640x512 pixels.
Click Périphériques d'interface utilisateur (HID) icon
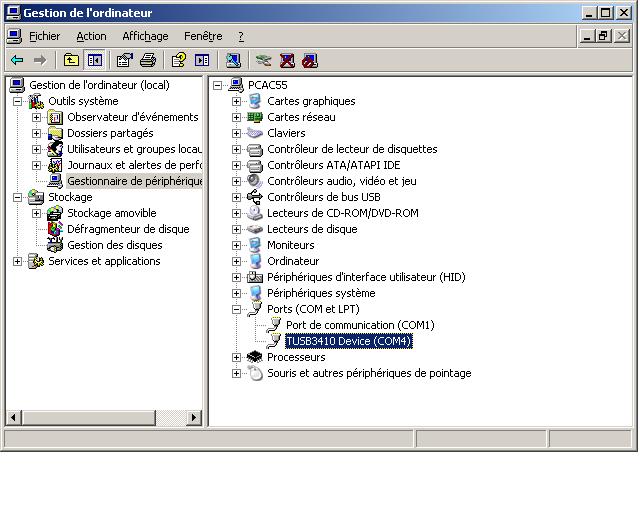pyautogui.click(x=255, y=277)
